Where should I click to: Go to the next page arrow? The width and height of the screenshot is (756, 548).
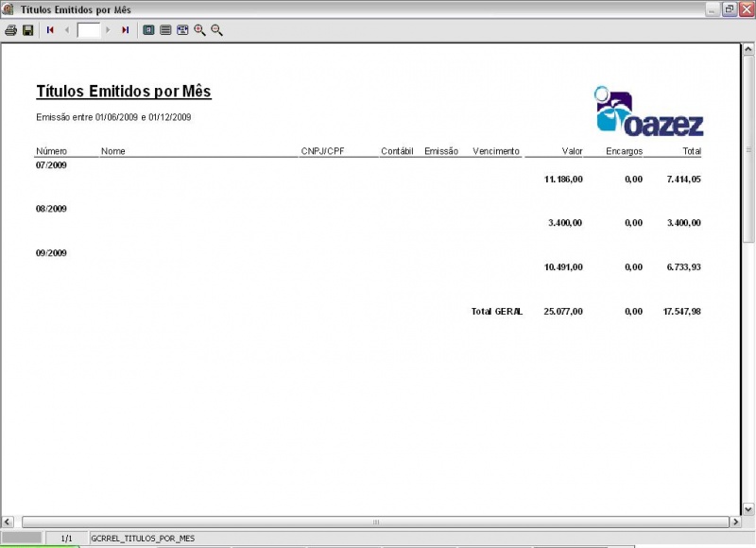click(x=108, y=30)
